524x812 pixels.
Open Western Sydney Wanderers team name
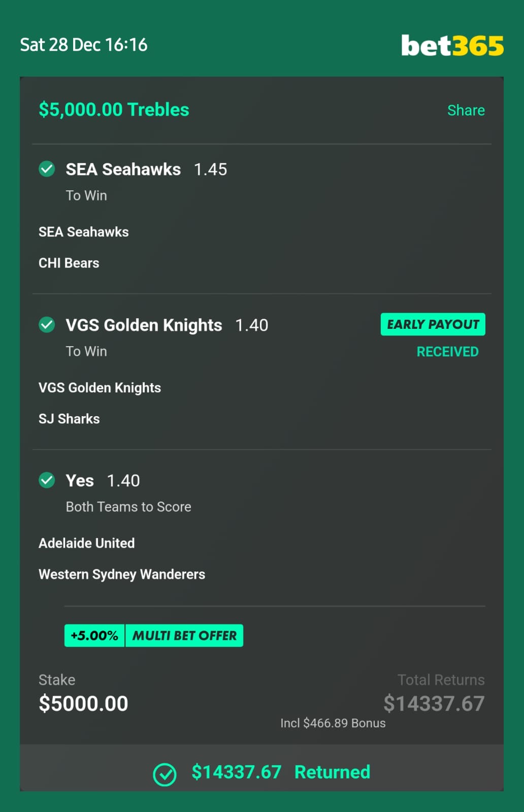(122, 574)
